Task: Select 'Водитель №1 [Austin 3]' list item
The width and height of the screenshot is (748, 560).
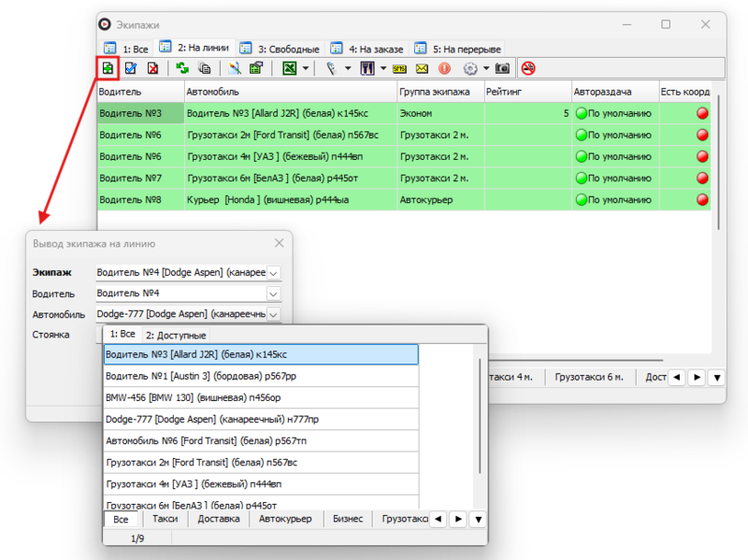Action: (261, 376)
